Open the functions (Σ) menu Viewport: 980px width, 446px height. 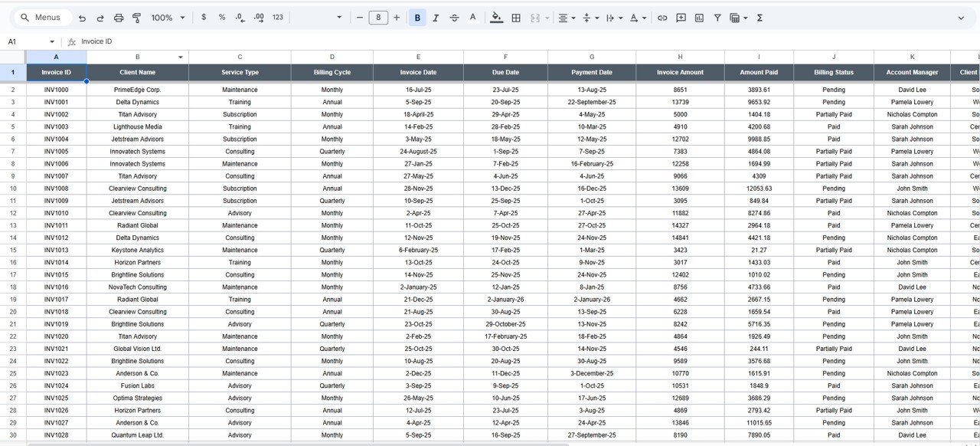[759, 16]
